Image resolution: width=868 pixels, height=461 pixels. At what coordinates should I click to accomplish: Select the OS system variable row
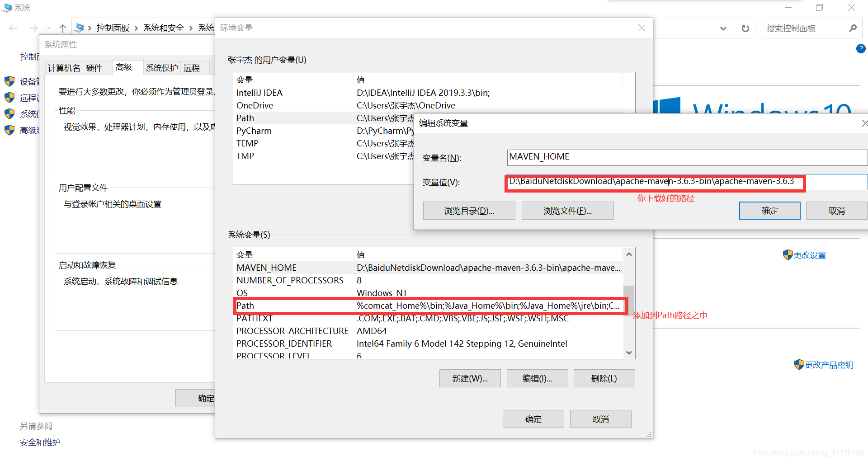tap(429, 292)
